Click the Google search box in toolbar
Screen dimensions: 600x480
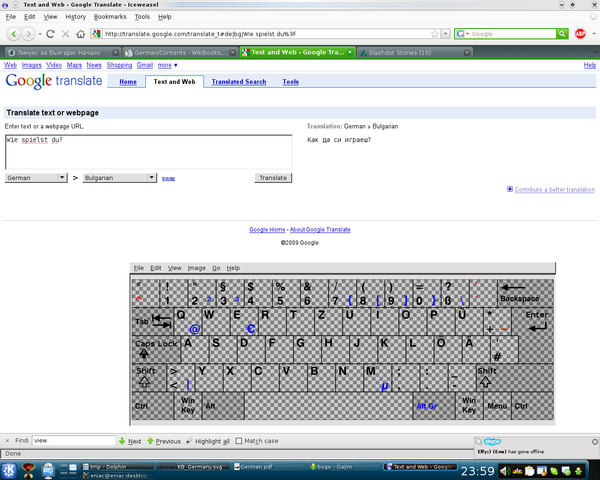513,34
